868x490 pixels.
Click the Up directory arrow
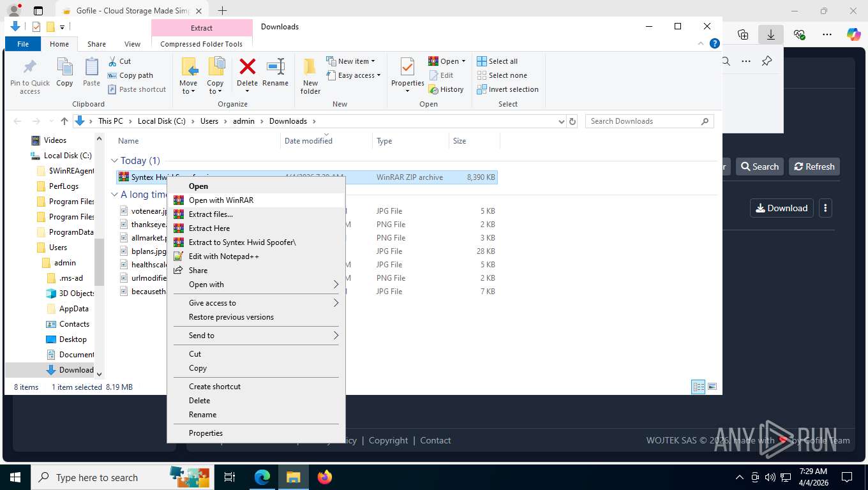tap(64, 121)
